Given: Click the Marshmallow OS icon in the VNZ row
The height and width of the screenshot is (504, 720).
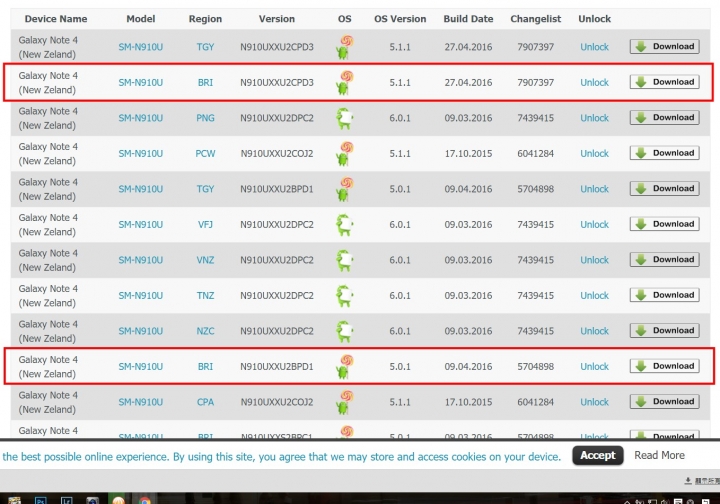Looking at the screenshot, I should 344,260.
